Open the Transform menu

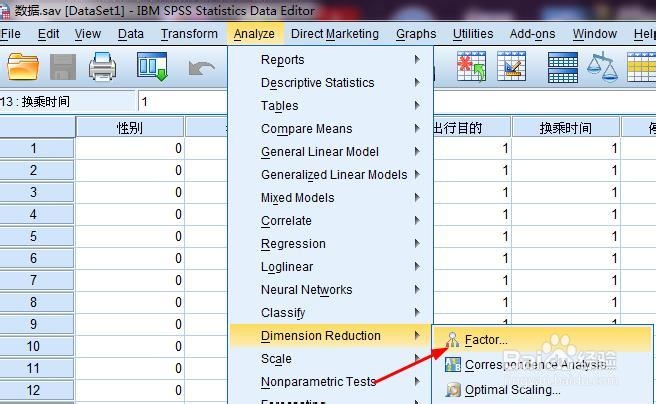[x=189, y=33]
